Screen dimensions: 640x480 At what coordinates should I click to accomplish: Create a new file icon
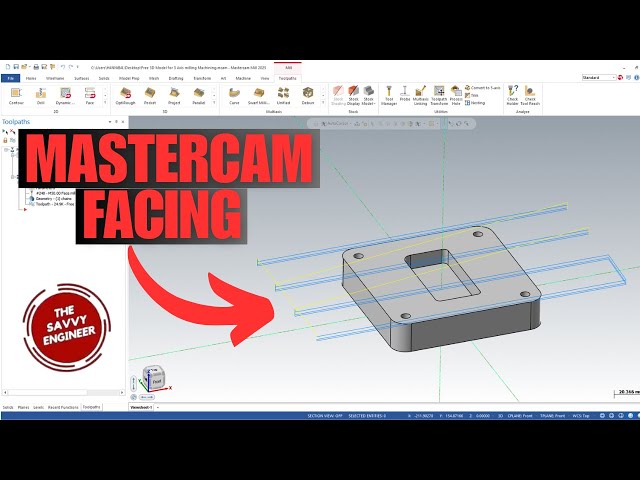[x=8, y=67]
